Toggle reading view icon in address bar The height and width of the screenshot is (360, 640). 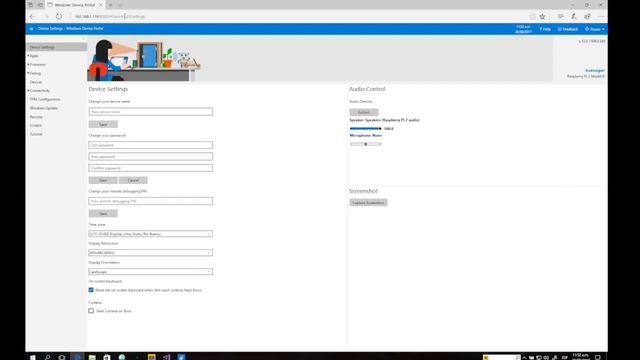point(532,16)
